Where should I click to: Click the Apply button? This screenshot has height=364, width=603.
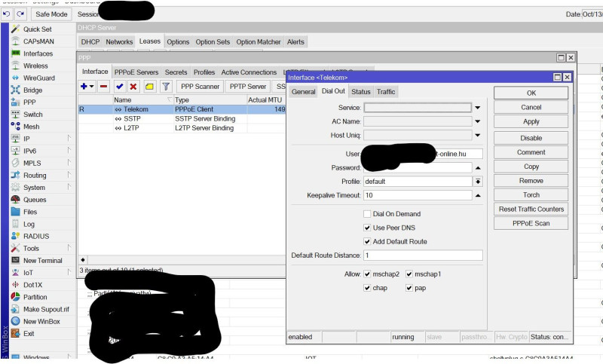coord(531,121)
